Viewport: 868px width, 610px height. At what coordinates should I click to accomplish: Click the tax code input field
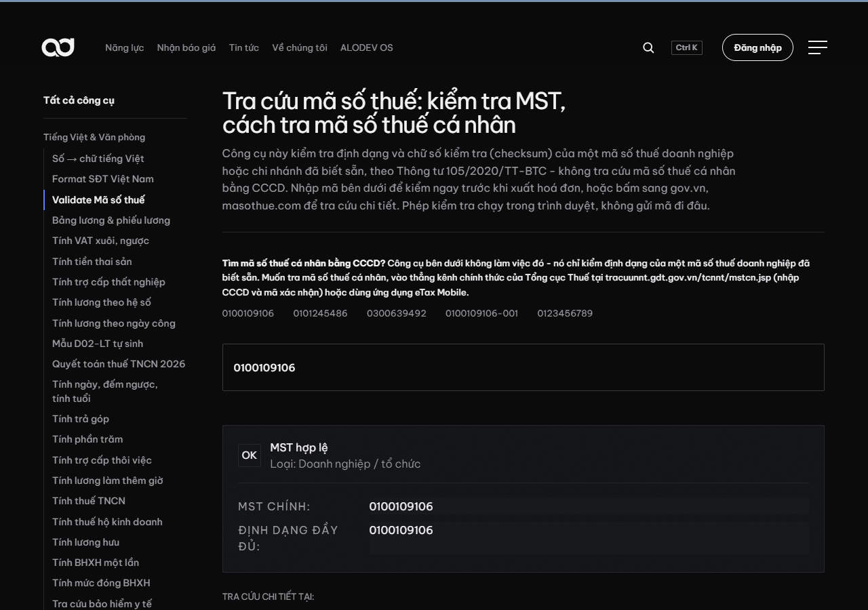524,367
